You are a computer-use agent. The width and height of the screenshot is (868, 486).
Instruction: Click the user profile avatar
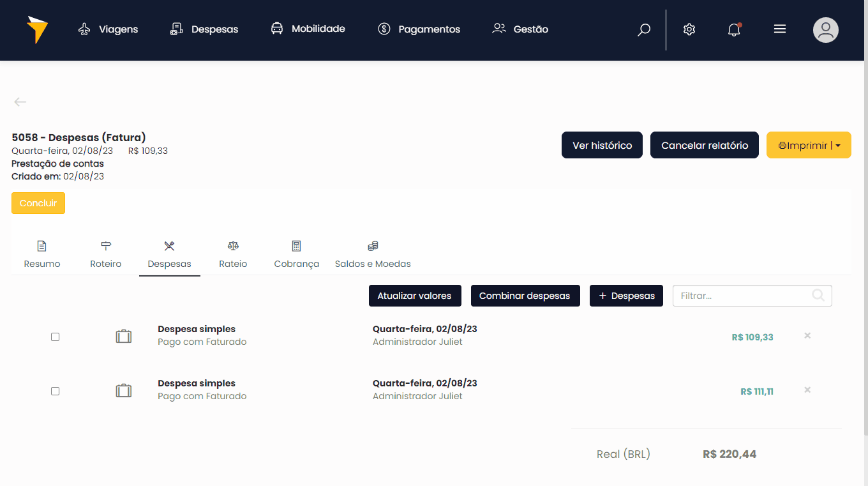(x=825, y=30)
